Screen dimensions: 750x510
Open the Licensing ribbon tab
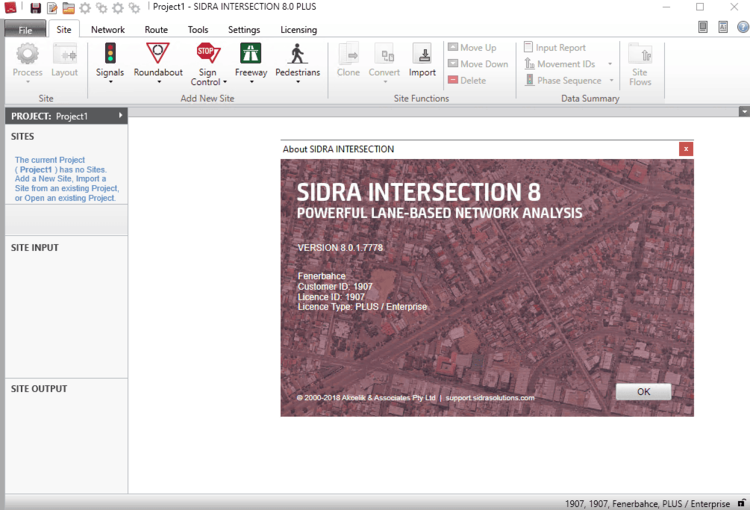(x=298, y=30)
